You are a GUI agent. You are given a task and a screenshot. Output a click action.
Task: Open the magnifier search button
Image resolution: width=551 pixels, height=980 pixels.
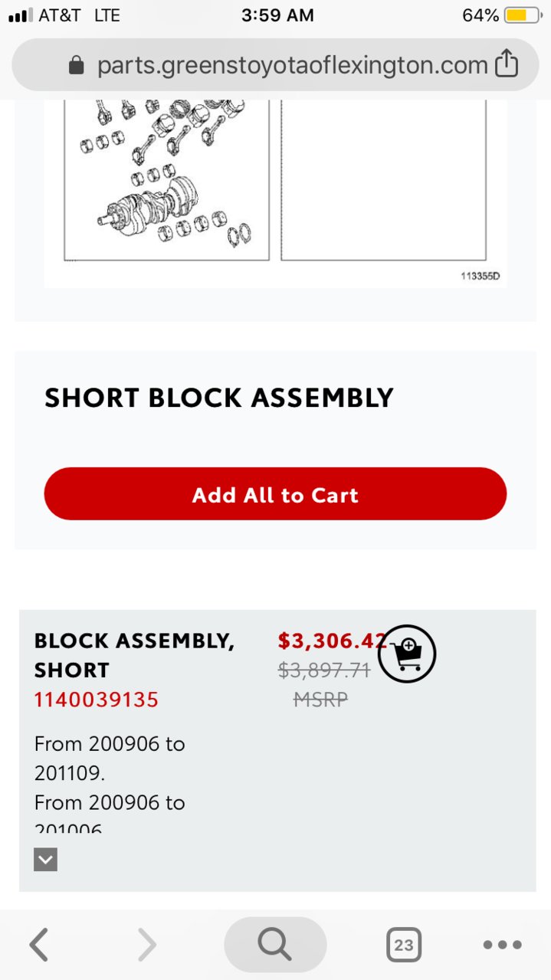click(x=275, y=945)
